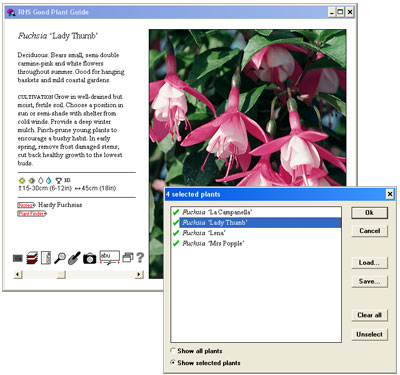Maximize the RHS Good Plant Guide window

click(x=340, y=12)
